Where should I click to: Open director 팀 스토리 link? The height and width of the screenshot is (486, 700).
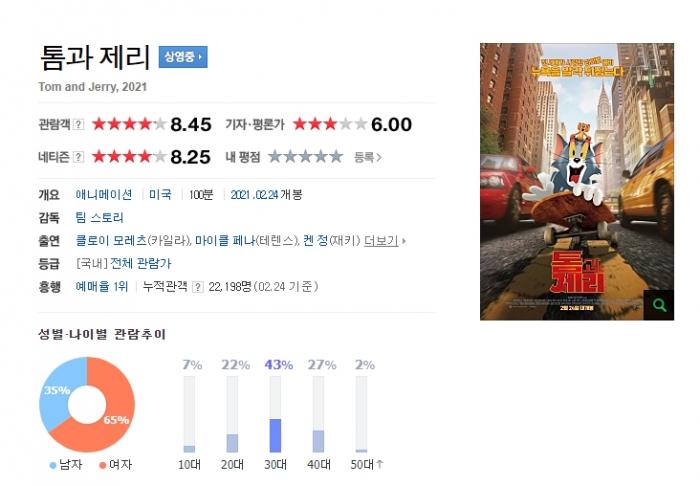100,218
